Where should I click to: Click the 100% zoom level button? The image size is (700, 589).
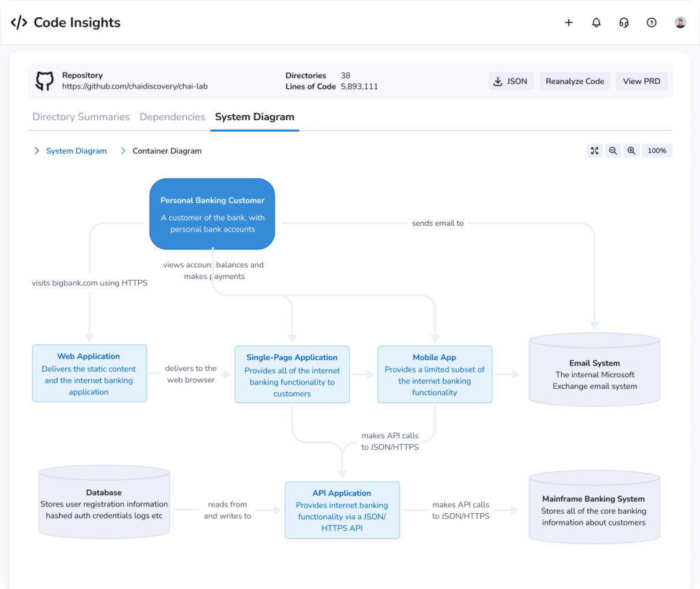(657, 151)
